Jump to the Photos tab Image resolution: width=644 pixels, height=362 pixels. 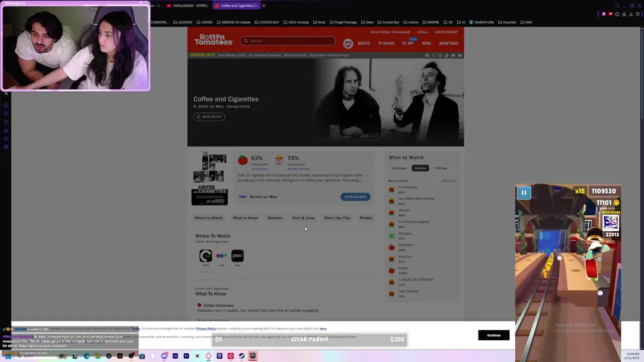(366, 218)
